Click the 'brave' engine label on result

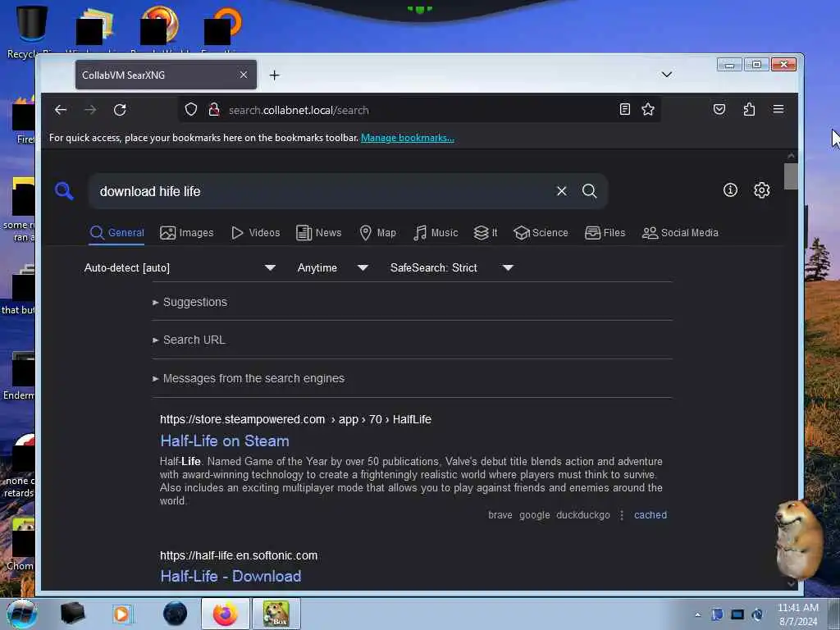[500, 515]
